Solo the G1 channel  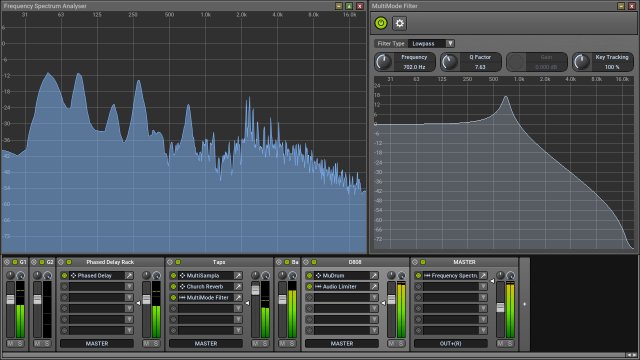[20, 344]
